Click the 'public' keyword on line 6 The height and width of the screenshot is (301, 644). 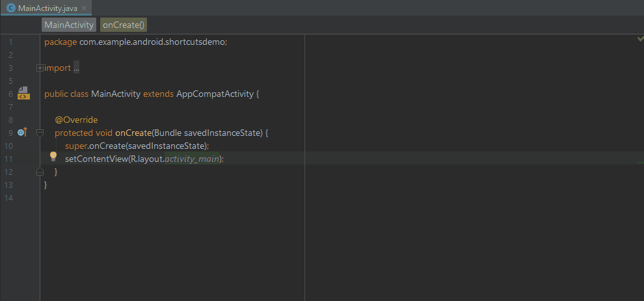tap(56, 94)
